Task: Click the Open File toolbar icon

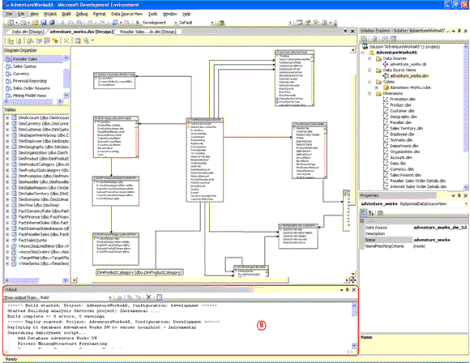Action: (x=34, y=23)
